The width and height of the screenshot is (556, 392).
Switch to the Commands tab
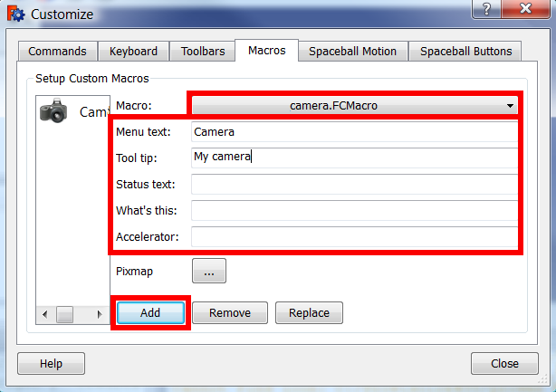click(57, 51)
